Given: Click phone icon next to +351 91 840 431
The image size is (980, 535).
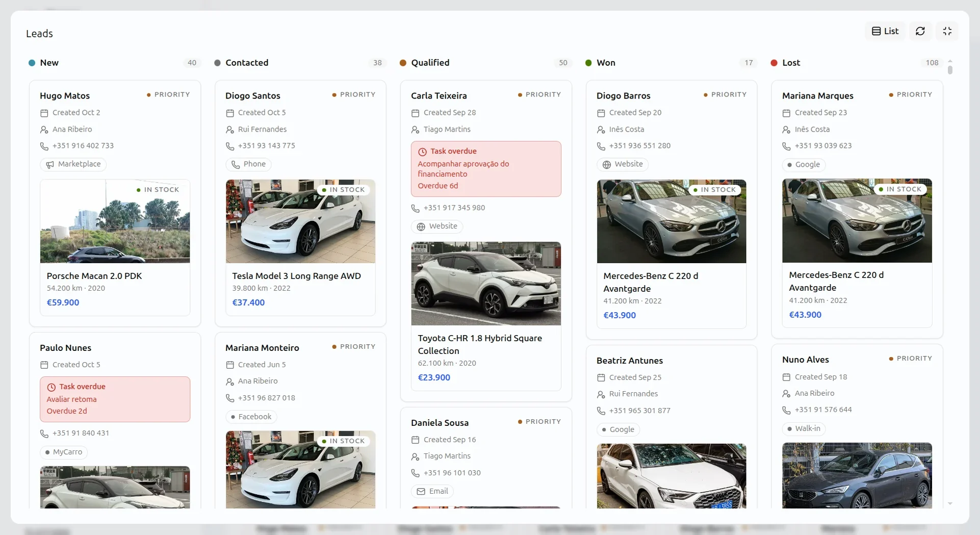Looking at the screenshot, I should tap(44, 434).
